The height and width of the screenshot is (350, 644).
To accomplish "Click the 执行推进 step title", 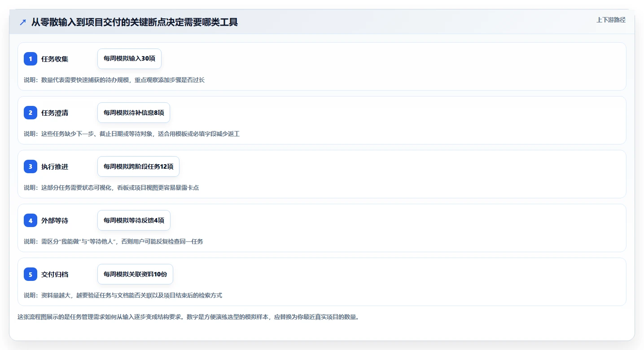I will [55, 166].
